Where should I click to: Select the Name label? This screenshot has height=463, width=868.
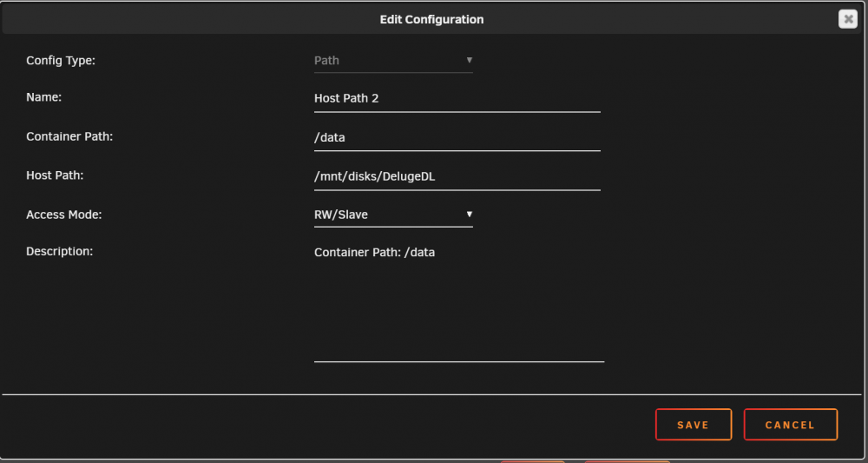pyautogui.click(x=43, y=97)
